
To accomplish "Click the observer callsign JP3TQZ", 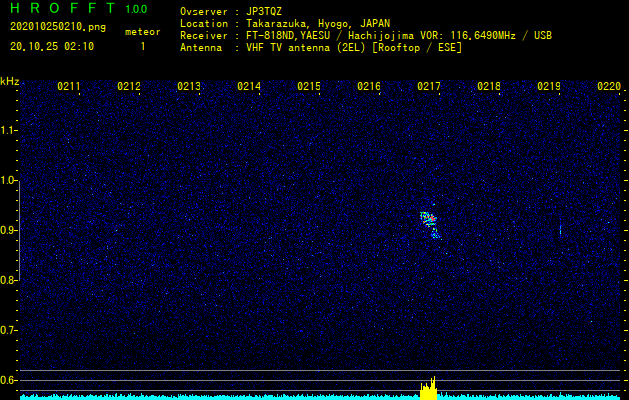I will 264,12.
